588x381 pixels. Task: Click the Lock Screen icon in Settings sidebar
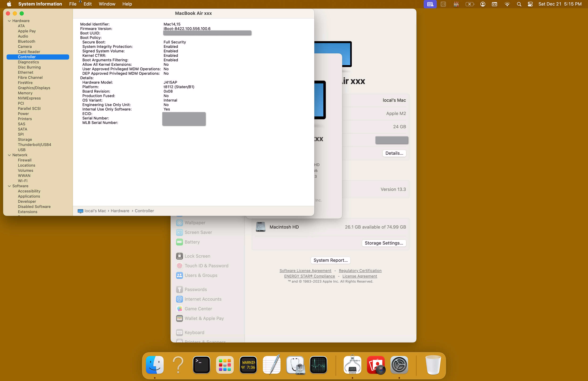click(x=179, y=256)
